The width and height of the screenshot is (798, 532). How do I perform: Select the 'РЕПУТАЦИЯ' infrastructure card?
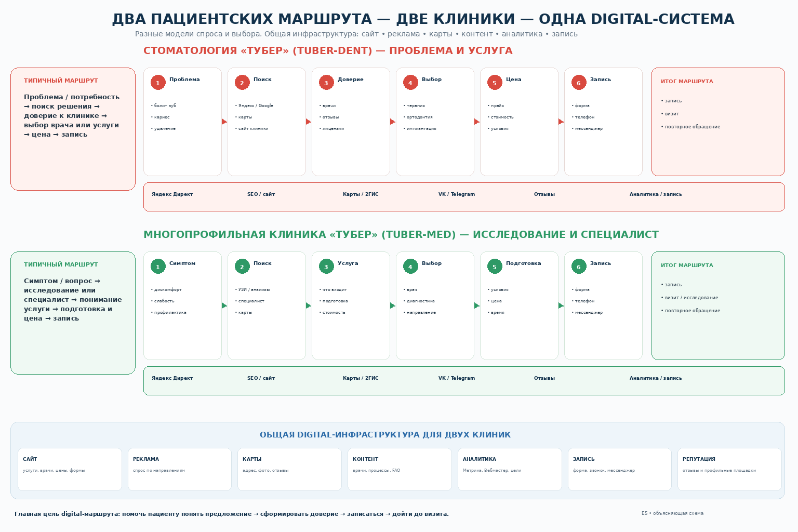pos(729,469)
